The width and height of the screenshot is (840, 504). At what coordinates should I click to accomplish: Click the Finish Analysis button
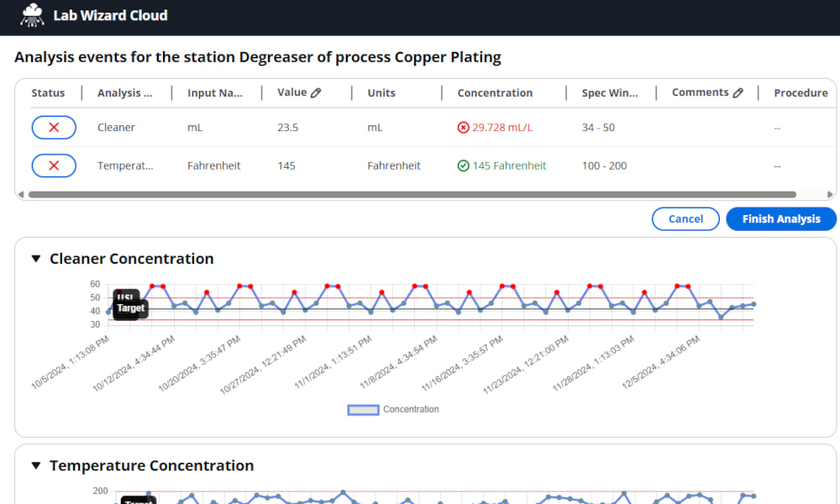click(781, 219)
